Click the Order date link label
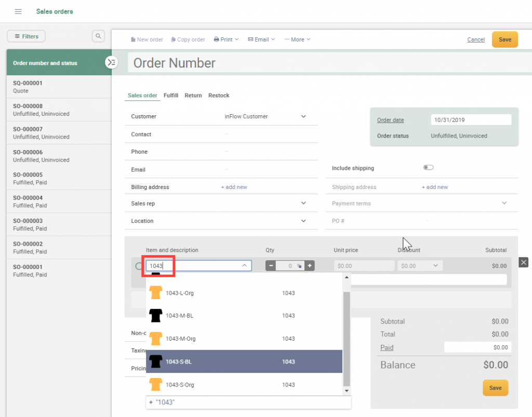532x417 pixels. [391, 120]
